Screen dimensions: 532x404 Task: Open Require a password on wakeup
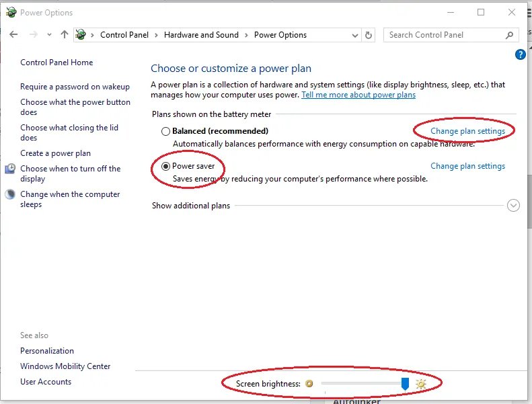(75, 87)
